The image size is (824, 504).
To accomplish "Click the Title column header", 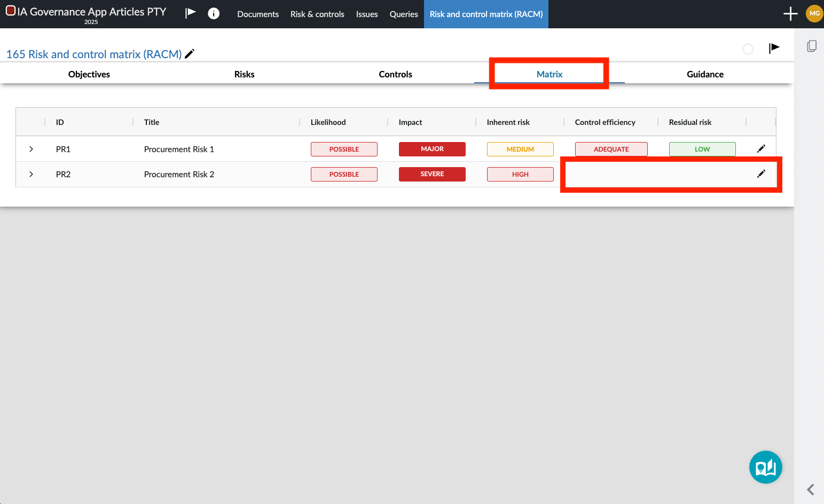I will pos(152,122).
